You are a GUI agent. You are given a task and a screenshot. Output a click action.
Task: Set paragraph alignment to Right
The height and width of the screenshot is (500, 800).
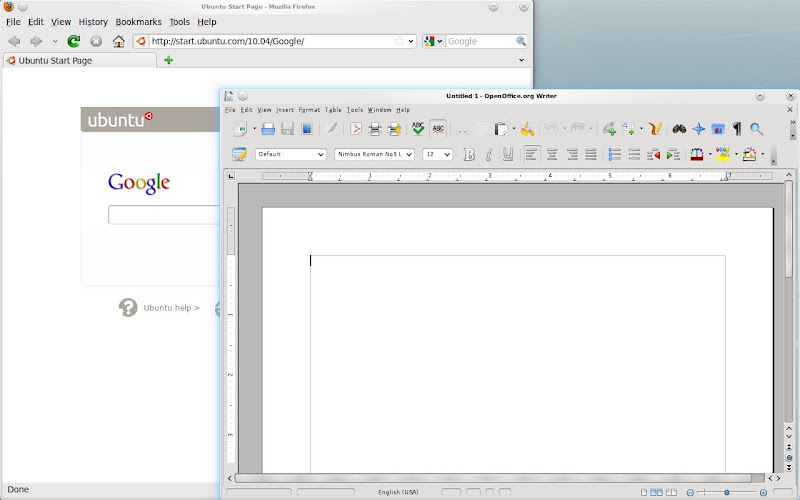click(x=572, y=154)
